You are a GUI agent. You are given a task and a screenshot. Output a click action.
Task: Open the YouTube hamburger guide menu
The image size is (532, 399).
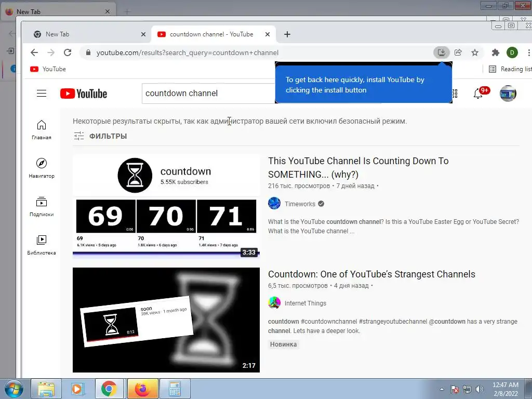(x=42, y=94)
